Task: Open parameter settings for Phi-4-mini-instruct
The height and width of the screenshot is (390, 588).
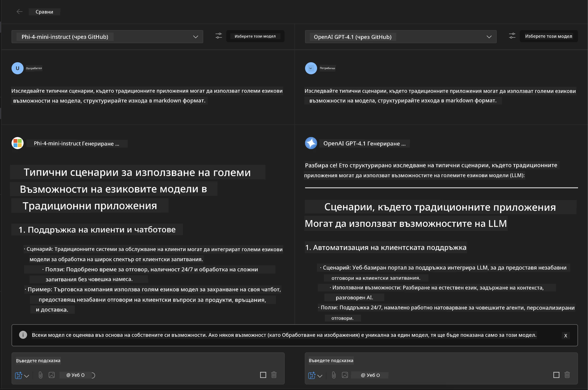Action: tap(219, 36)
